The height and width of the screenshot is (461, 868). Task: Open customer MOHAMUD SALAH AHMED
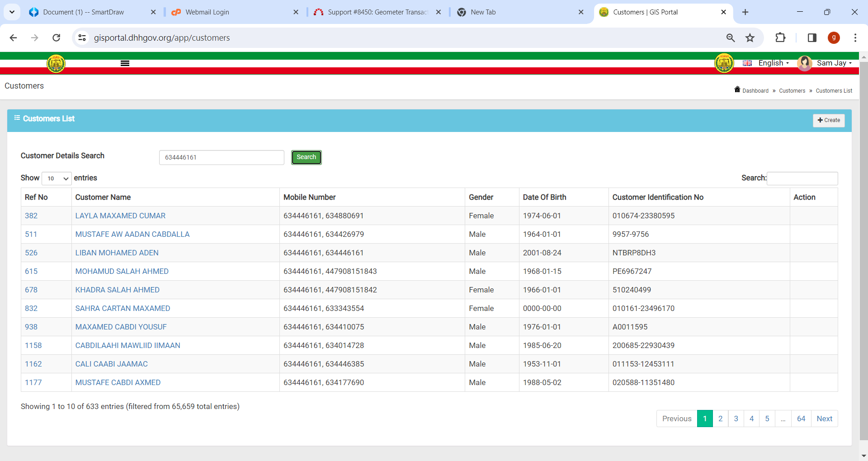(122, 271)
